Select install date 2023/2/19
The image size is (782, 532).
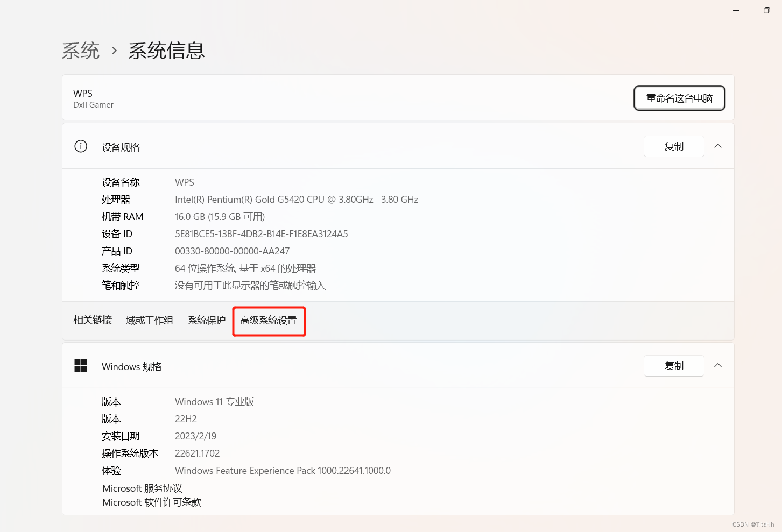[196, 436]
